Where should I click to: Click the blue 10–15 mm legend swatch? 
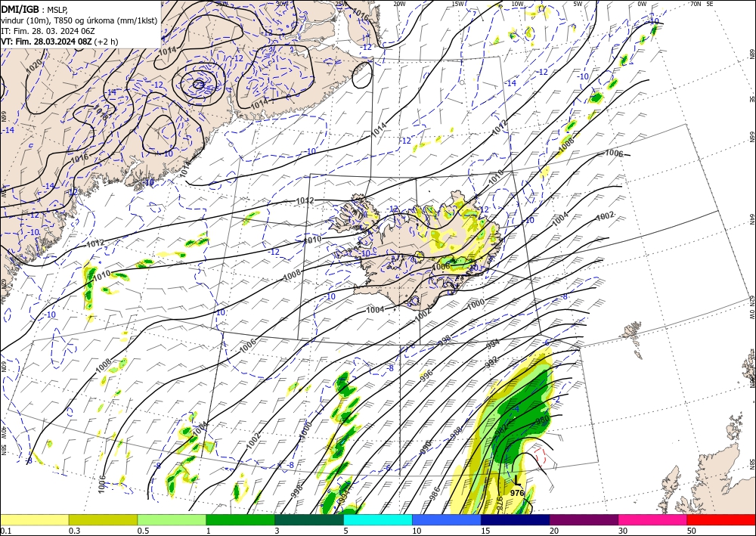point(447,519)
